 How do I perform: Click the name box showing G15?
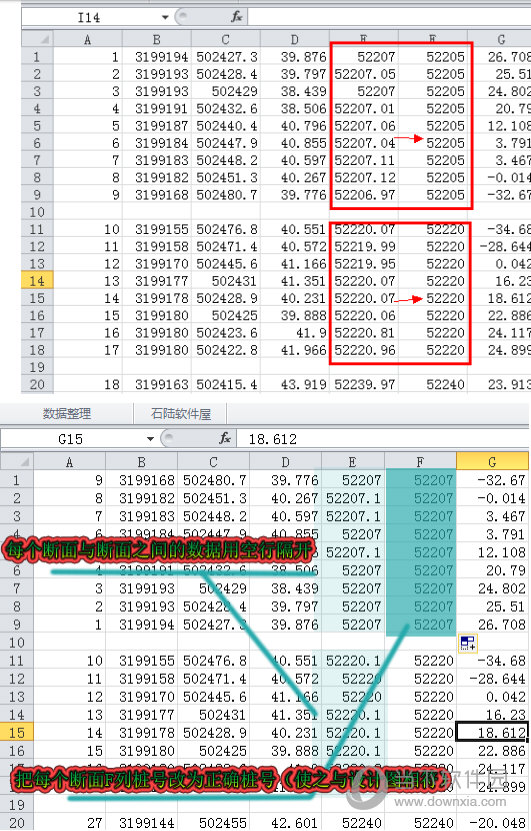coord(71,439)
